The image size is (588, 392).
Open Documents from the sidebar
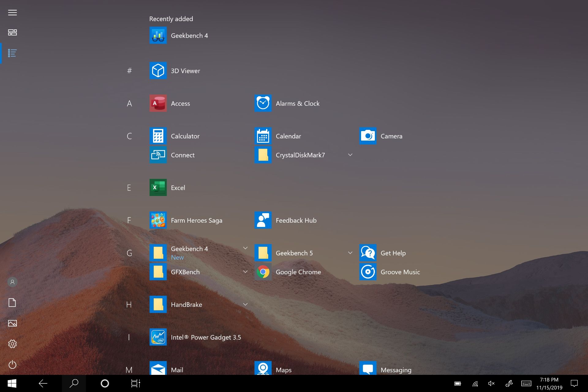(12, 303)
